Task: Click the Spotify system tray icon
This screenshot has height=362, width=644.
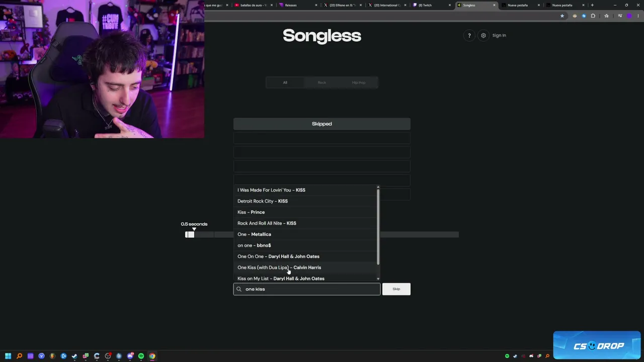Action: (x=507, y=356)
